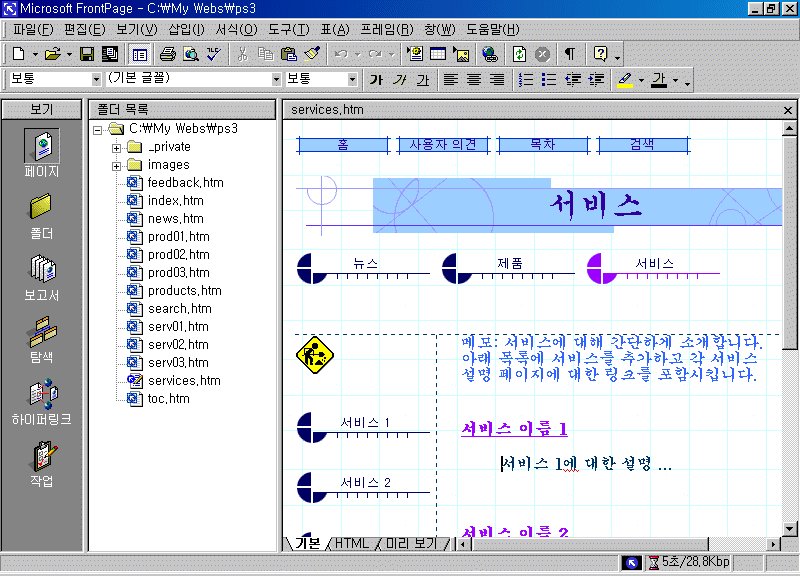
Task: Click the Insert Component toolbar icon
Action: (415, 54)
